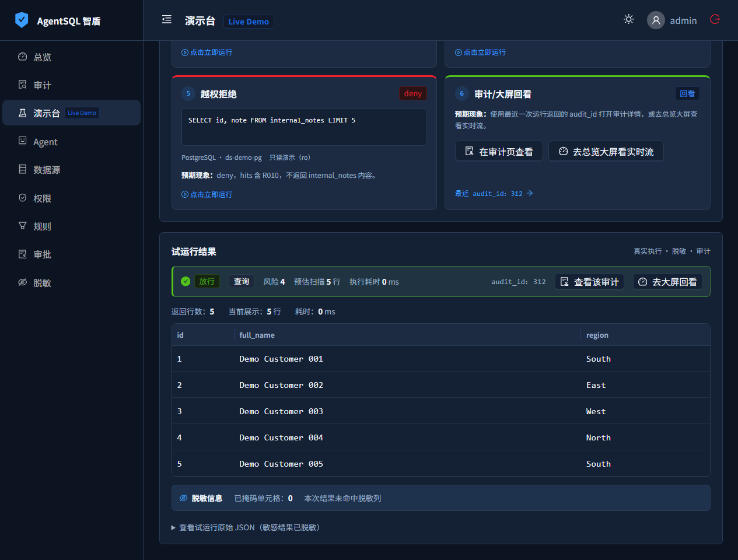Toggle the light/dark theme sun icon
738x560 pixels.
tap(628, 19)
